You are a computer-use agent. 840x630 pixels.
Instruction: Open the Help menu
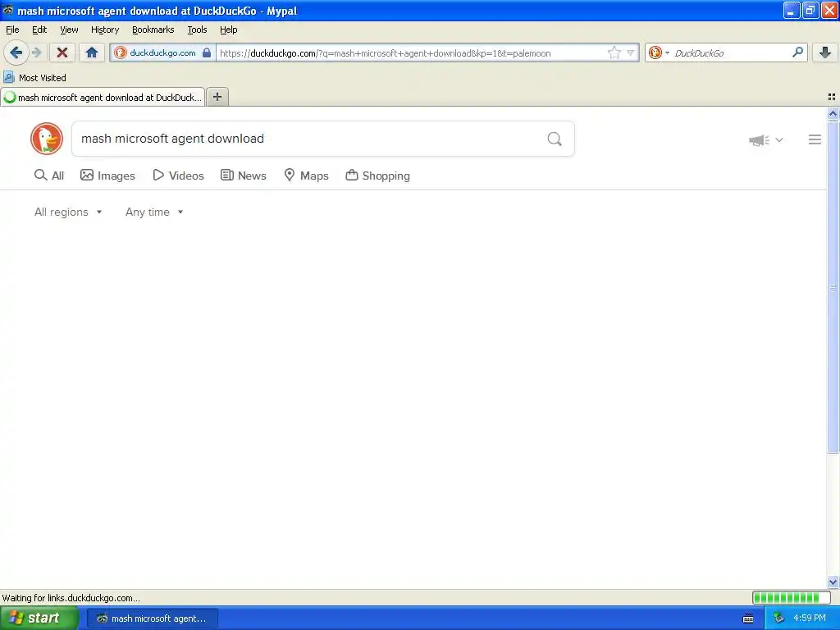[229, 30]
